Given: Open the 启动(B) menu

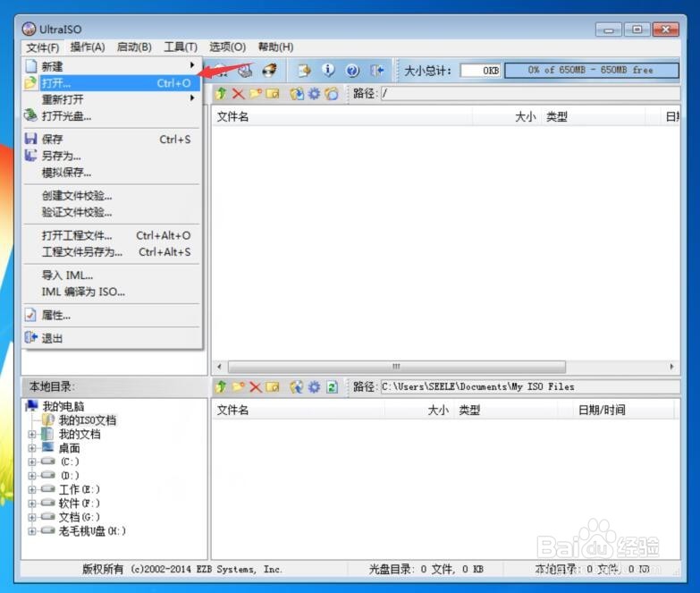Looking at the screenshot, I should (134, 47).
